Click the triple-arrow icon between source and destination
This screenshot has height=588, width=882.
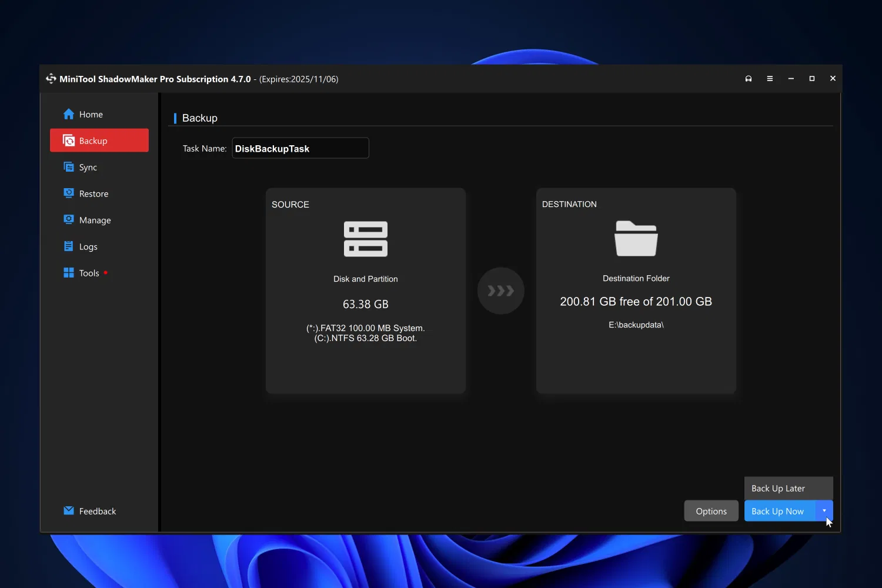point(500,291)
